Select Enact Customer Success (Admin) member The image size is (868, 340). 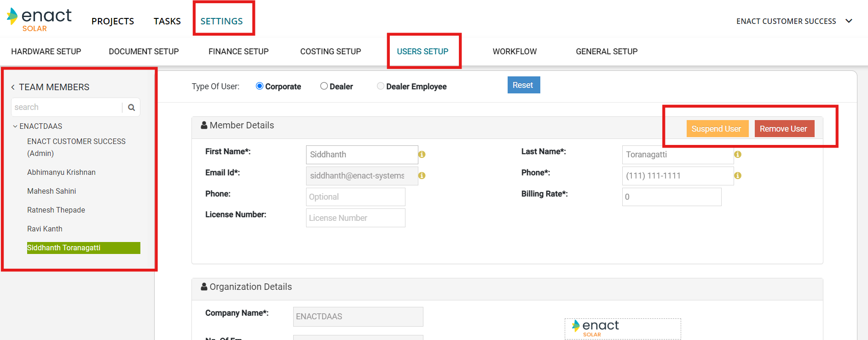[76, 147]
